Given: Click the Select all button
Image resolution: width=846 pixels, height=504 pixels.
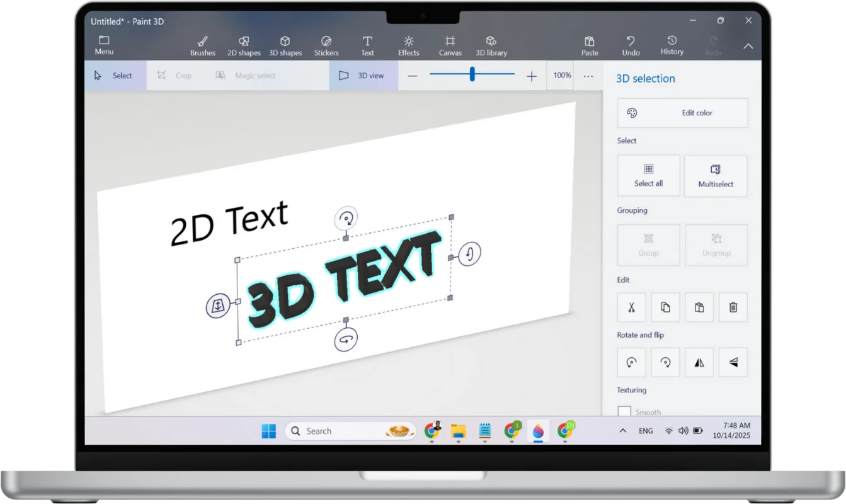Looking at the screenshot, I should point(648,176).
